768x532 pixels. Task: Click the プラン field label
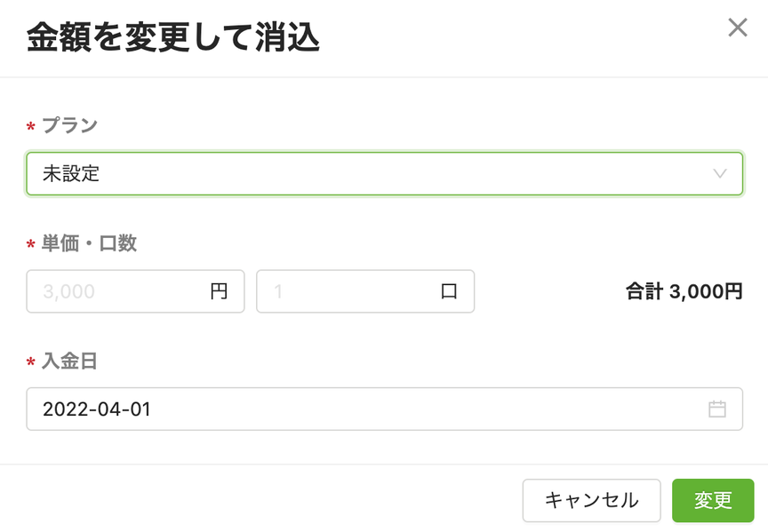(69, 125)
